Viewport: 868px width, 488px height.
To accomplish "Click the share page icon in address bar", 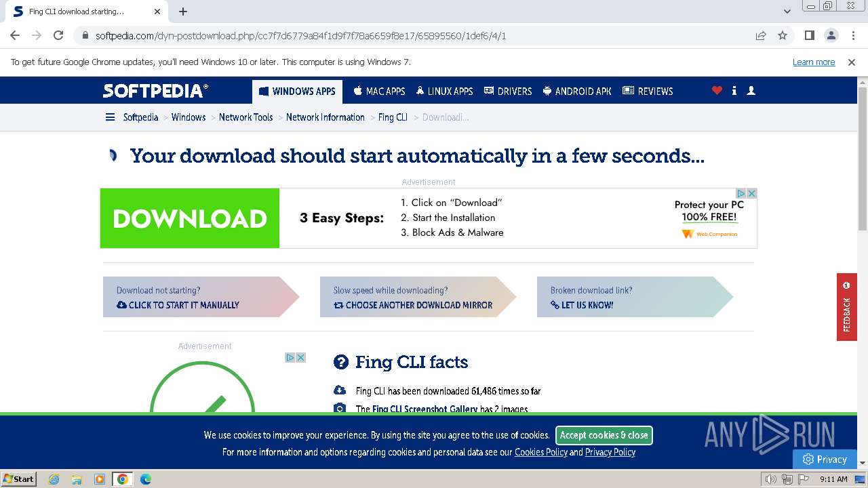I will (761, 36).
